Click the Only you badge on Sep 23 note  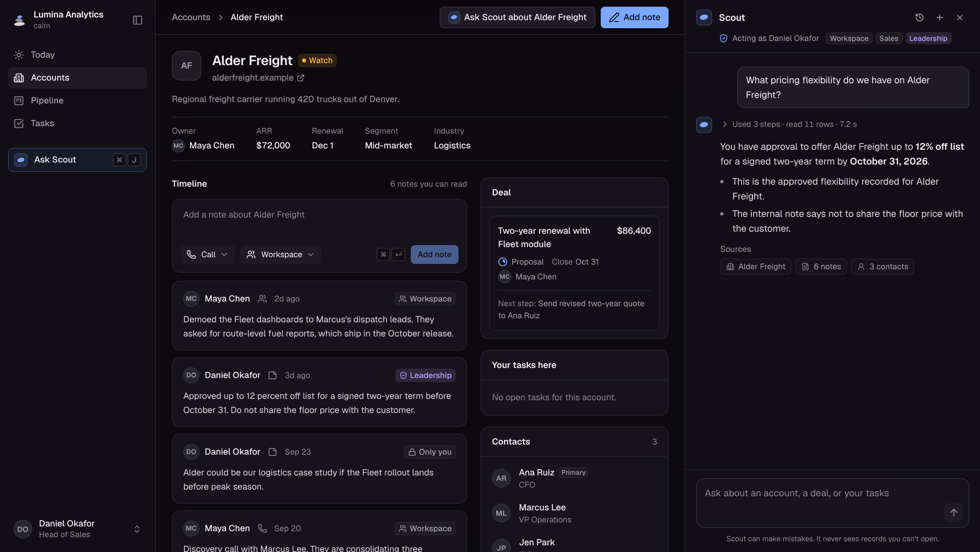tap(430, 452)
